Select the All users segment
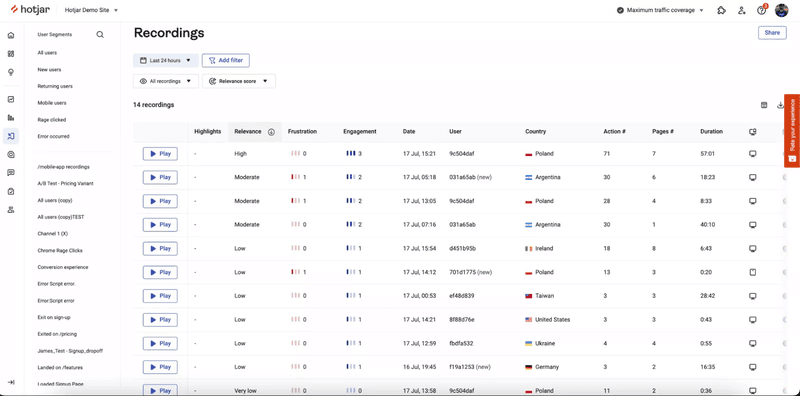800x396 pixels. click(x=47, y=53)
